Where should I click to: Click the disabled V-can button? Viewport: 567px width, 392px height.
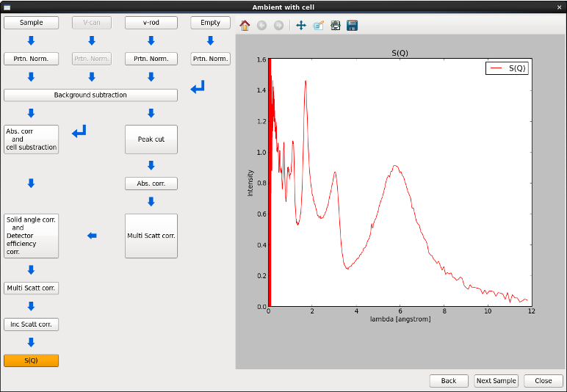tap(92, 23)
